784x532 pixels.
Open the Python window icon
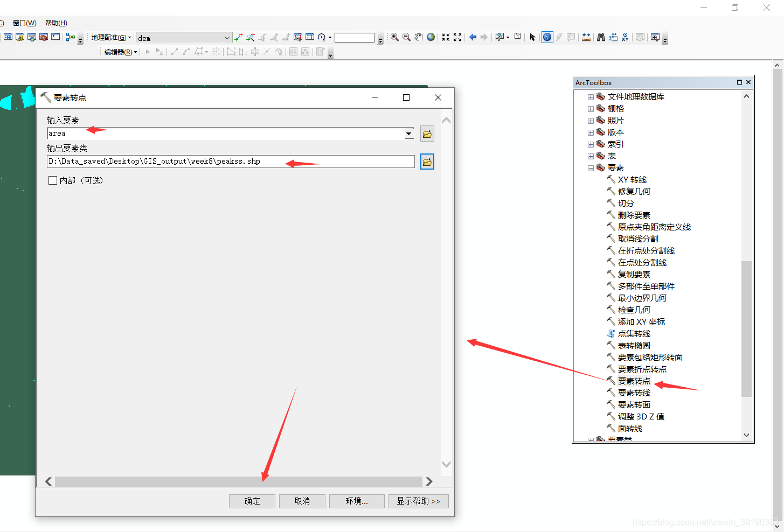click(55, 37)
